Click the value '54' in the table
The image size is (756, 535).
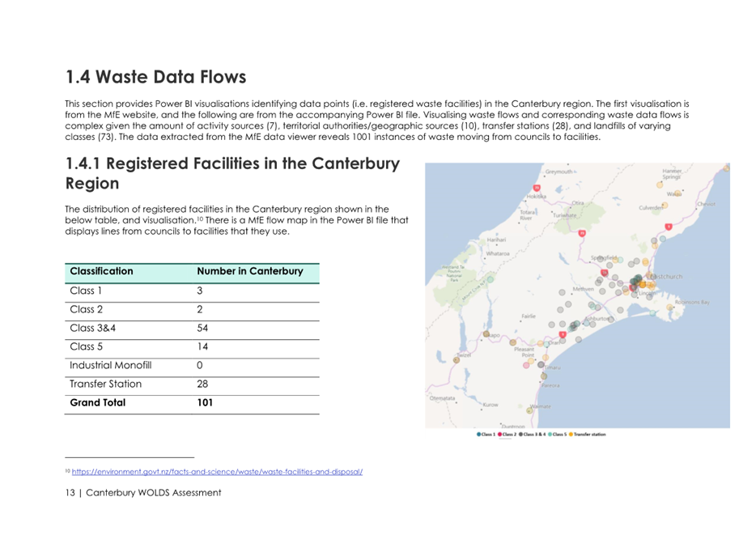click(202, 329)
